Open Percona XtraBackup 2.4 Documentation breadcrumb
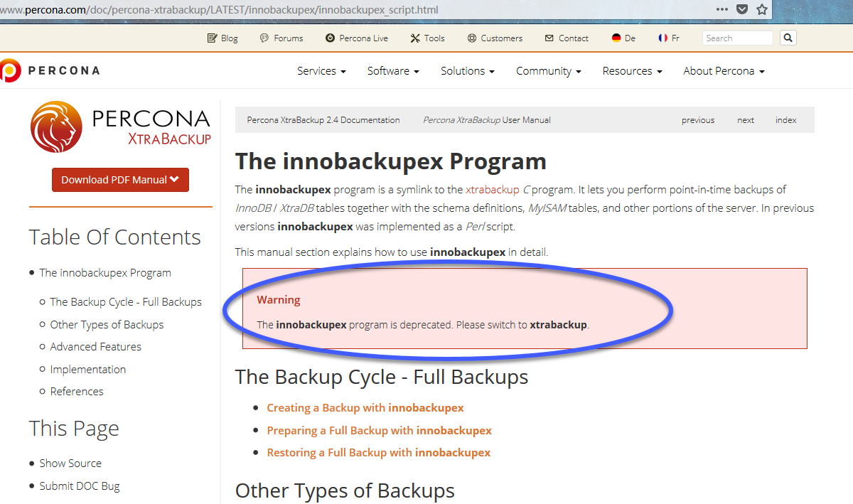This screenshot has width=853, height=504. click(323, 120)
